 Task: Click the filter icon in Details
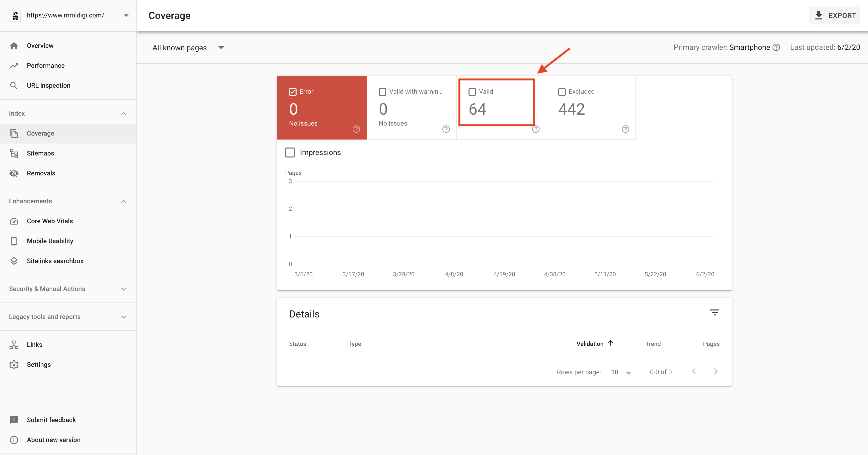click(x=714, y=312)
